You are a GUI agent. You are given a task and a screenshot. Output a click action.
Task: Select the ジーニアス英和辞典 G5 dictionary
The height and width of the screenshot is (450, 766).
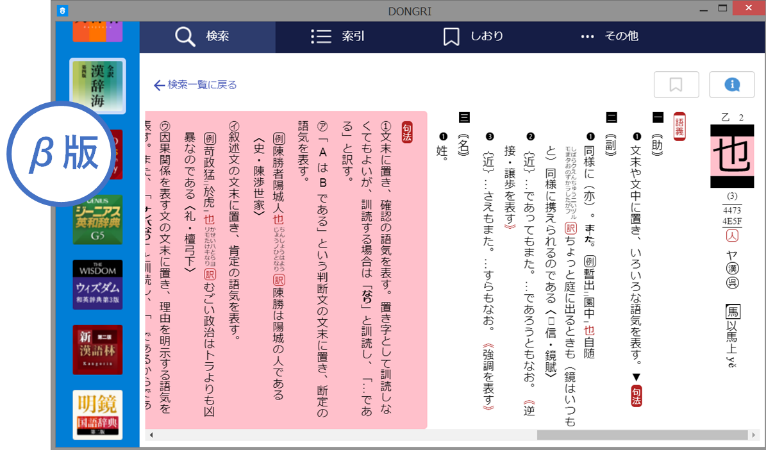tap(98, 219)
